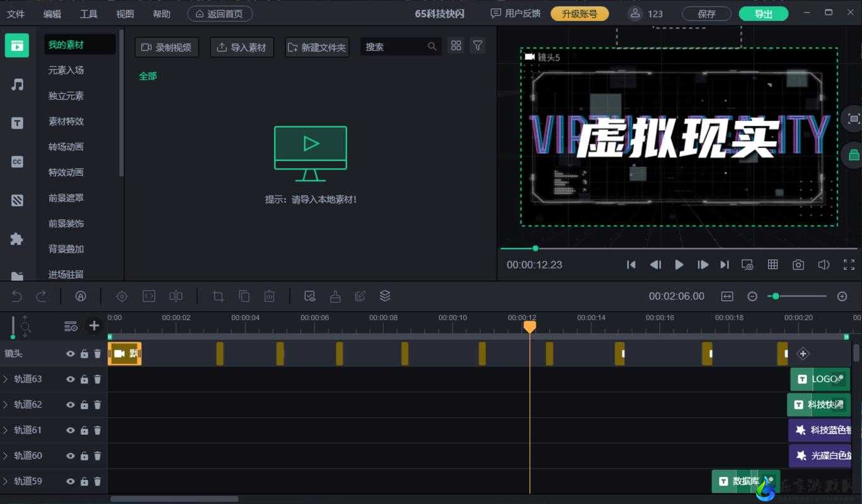Click the undo arrow in the toolbar
This screenshot has height=504, width=862.
coord(17,296)
